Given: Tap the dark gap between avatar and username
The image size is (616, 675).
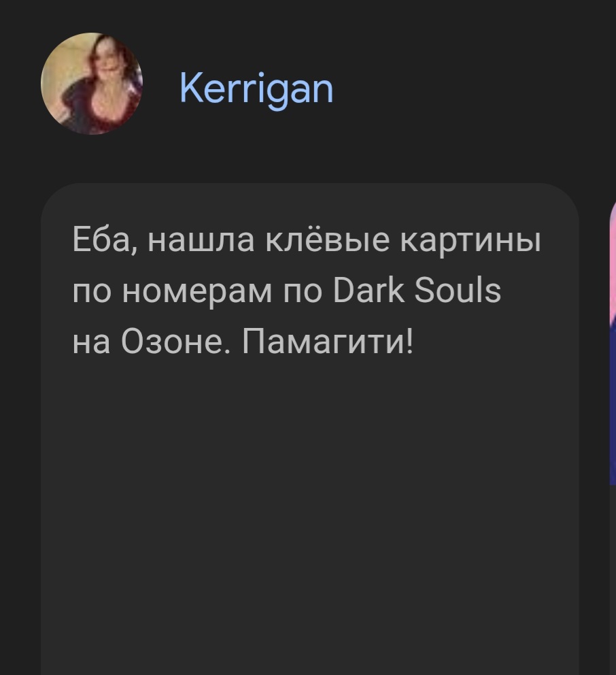Looking at the screenshot, I should pos(161,86).
